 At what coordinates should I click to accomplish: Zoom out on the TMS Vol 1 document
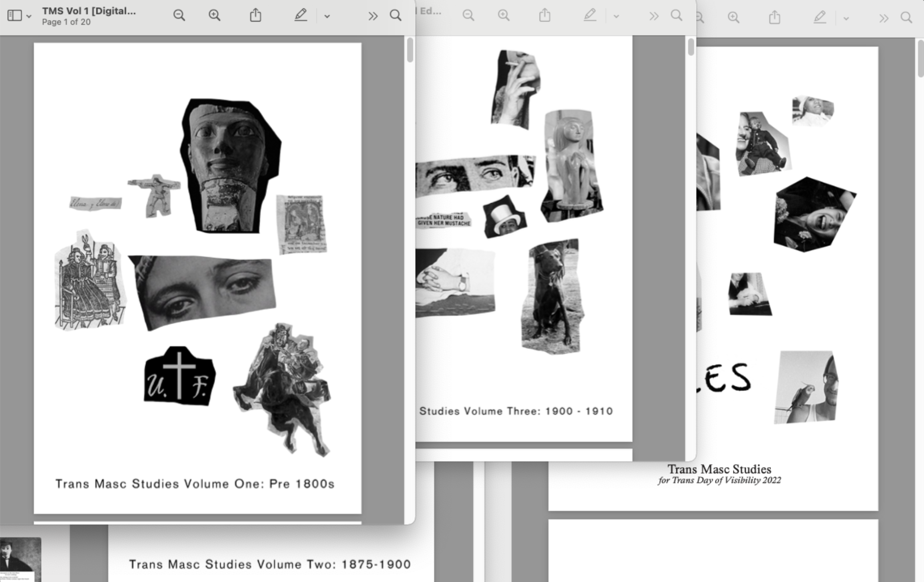coord(179,15)
